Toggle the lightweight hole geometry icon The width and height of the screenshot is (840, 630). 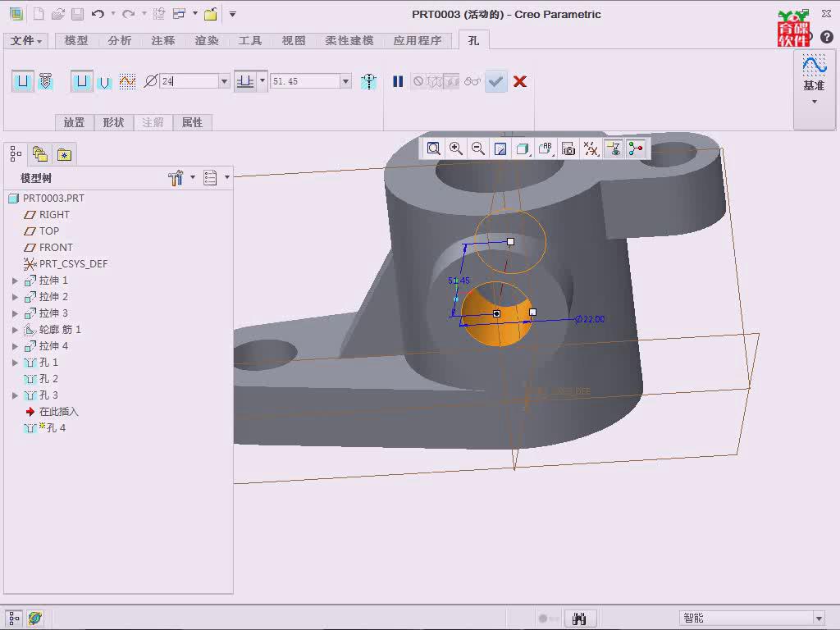coord(368,81)
